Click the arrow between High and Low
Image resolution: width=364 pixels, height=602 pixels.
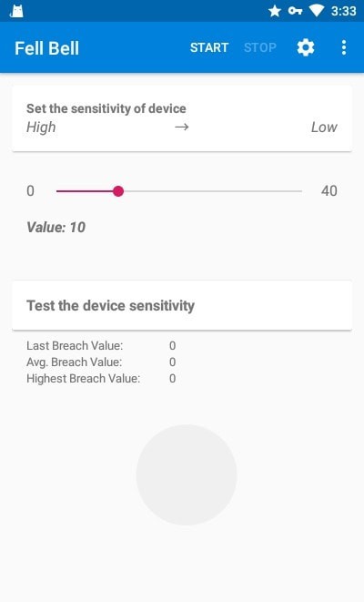181,128
